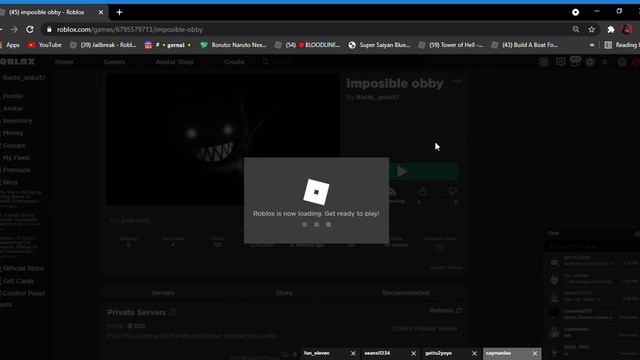Screen dimensions: 640x360
Task: Open the Roblox messages chat icon
Action: coord(560,62)
